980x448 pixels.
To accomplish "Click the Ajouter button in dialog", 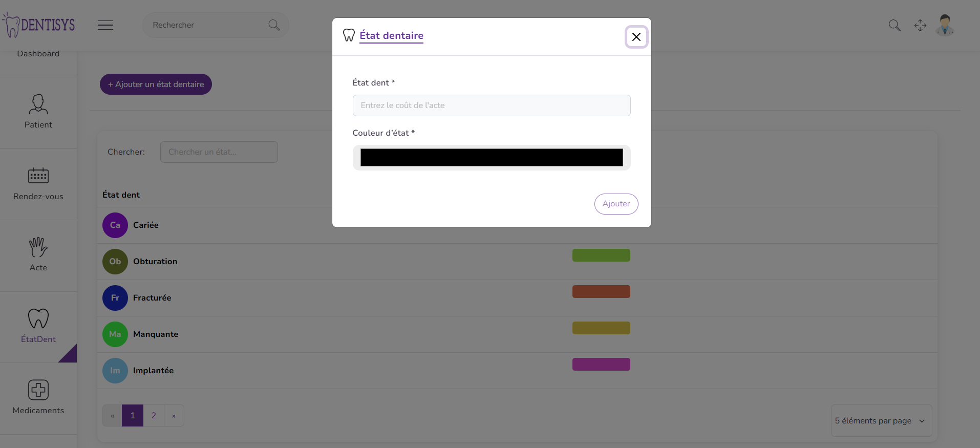I will 616,204.
